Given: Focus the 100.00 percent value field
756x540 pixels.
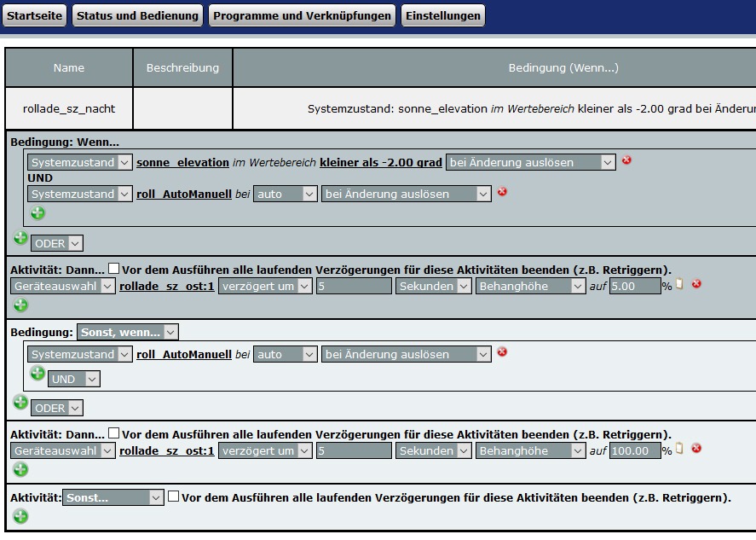Looking at the screenshot, I should tap(634, 450).
